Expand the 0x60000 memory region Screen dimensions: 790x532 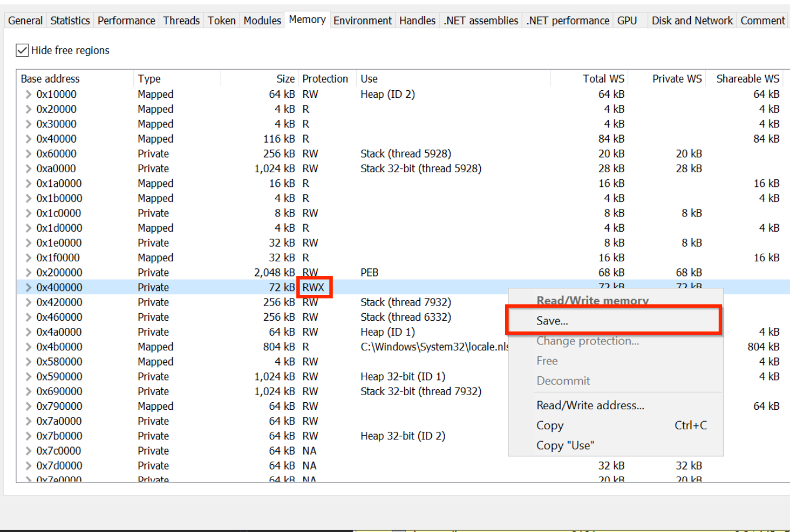pyautogui.click(x=28, y=153)
